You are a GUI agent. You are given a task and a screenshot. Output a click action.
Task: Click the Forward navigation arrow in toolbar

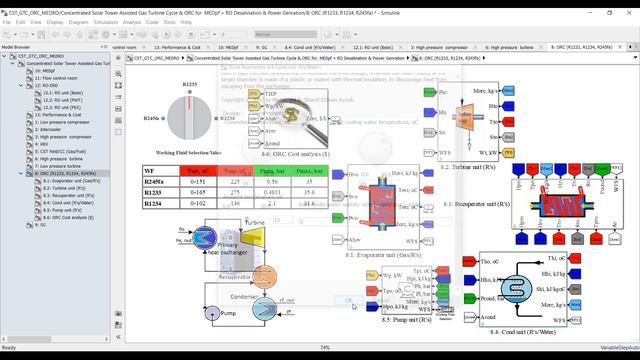click(67, 35)
